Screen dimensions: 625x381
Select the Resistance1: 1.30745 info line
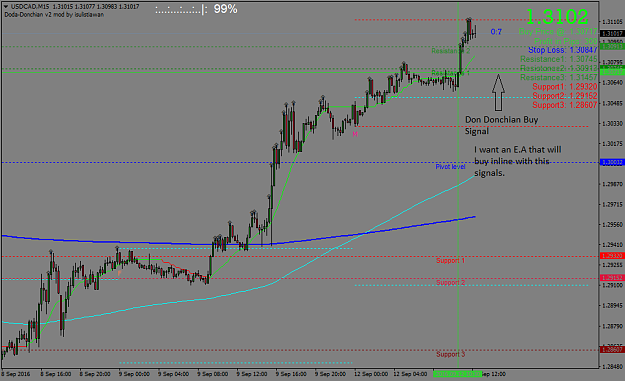point(559,59)
